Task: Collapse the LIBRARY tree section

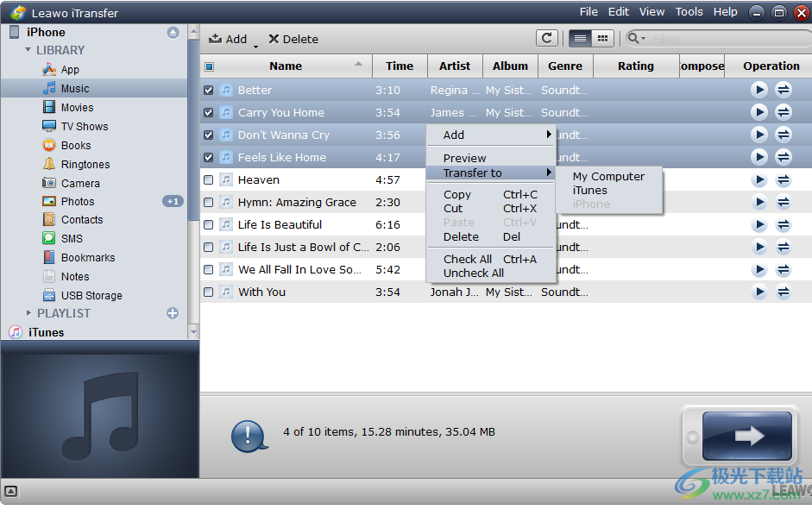Action: pos(28,50)
